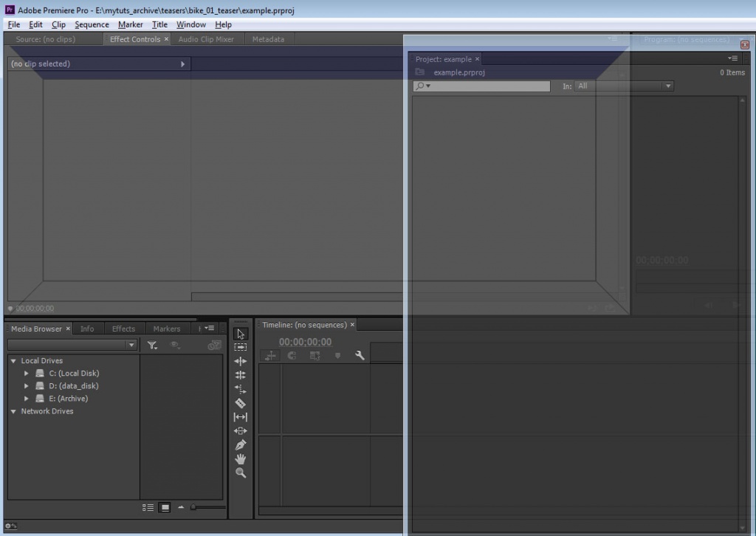This screenshot has height=536, width=756.
Task: Open the Clip menu
Action: point(58,24)
